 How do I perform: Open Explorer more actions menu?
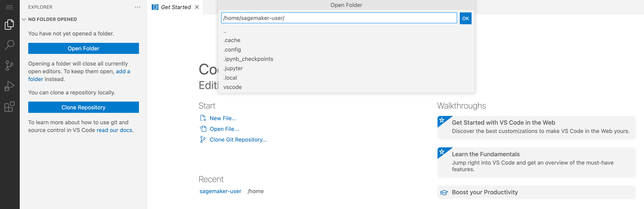point(138,7)
